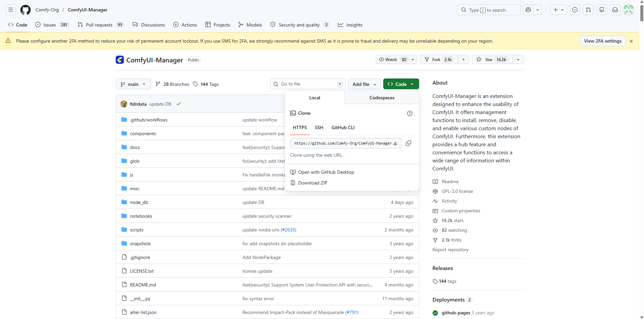Click the ComfyUI-Manager repository logo
Image resolution: width=644 pixels, height=319 pixels.
tap(120, 60)
